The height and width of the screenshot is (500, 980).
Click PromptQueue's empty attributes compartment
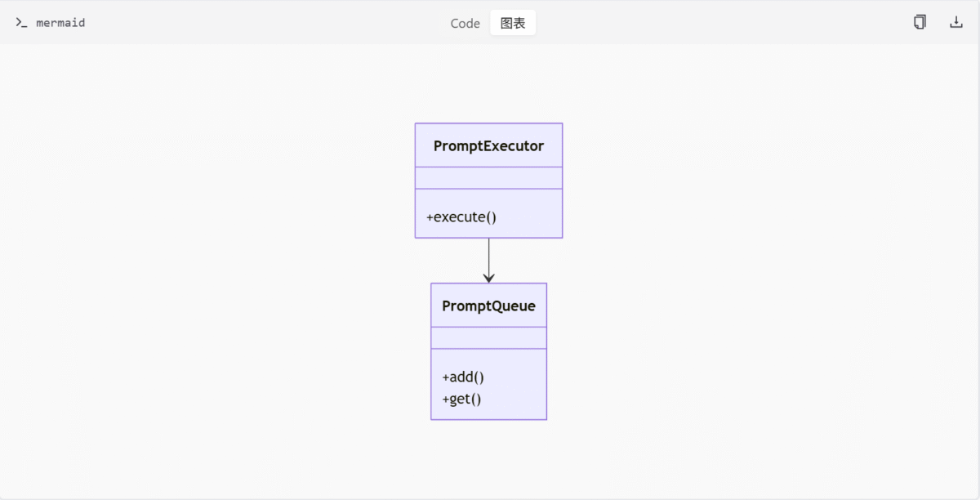(x=488, y=338)
